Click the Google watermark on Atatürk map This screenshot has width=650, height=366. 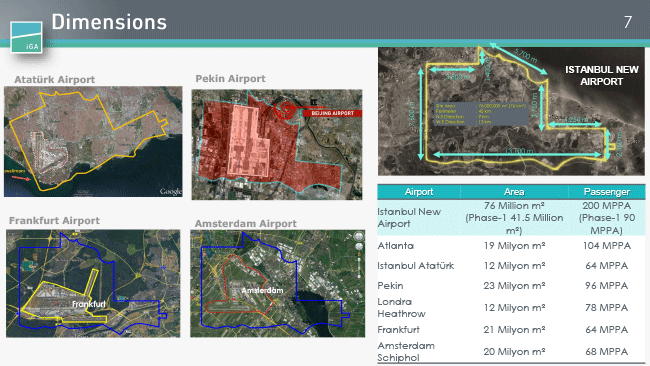point(170,191)
